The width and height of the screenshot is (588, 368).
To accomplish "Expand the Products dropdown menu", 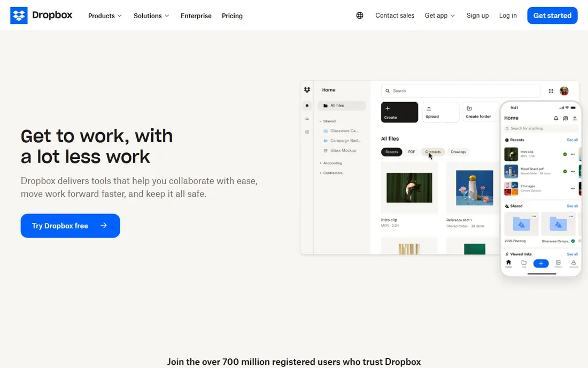I will pos(105,16).
